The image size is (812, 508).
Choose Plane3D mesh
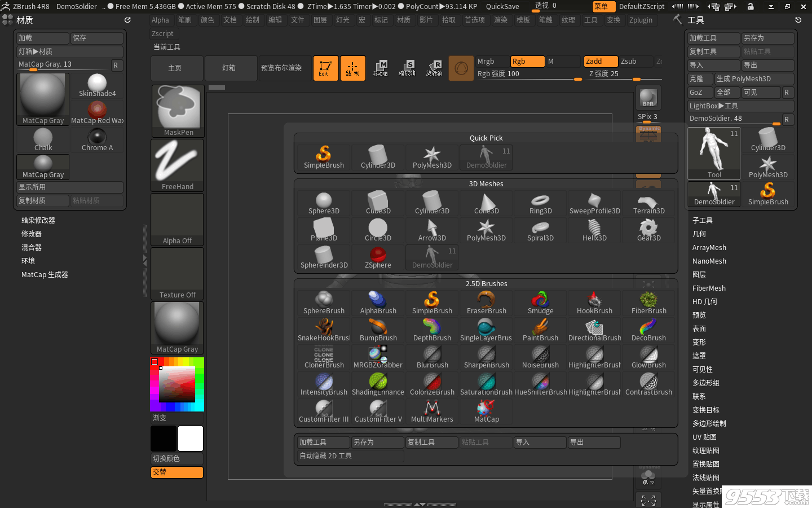coord(324,230)
